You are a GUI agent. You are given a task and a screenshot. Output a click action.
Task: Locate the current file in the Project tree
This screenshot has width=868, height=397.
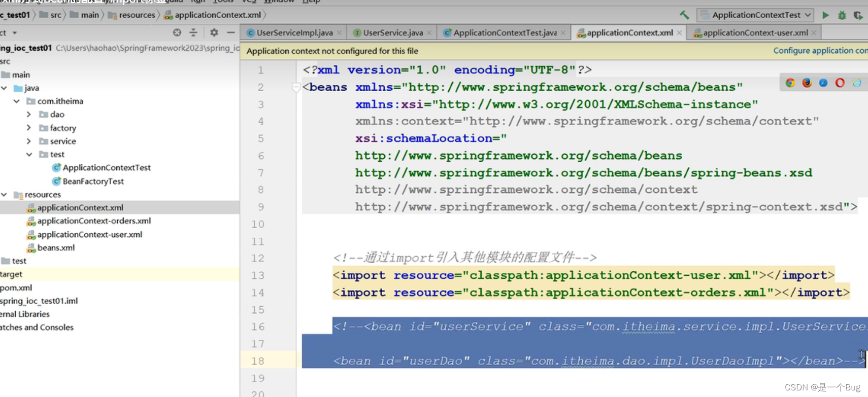pyautogui.click(x=177, y=32)
